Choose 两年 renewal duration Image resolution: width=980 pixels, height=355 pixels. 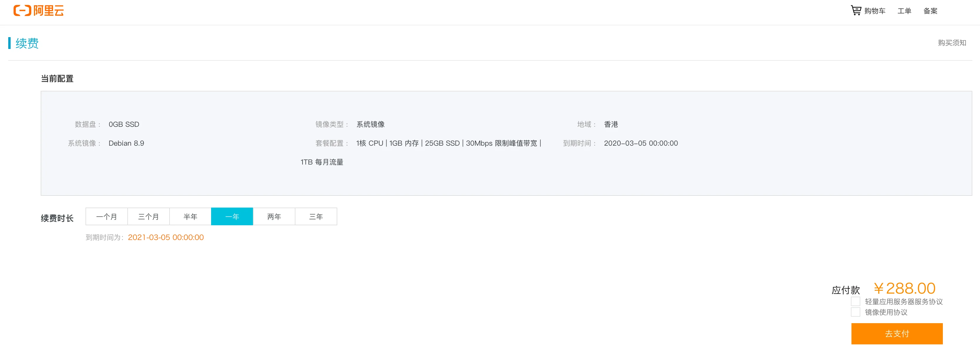pyautogui.click(x=274, y=216)
